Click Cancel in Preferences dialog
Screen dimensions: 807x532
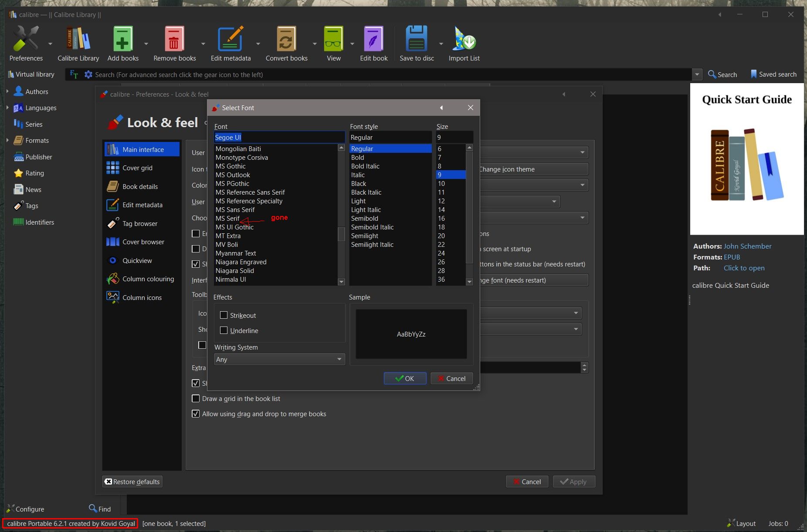tap(527, 481)
